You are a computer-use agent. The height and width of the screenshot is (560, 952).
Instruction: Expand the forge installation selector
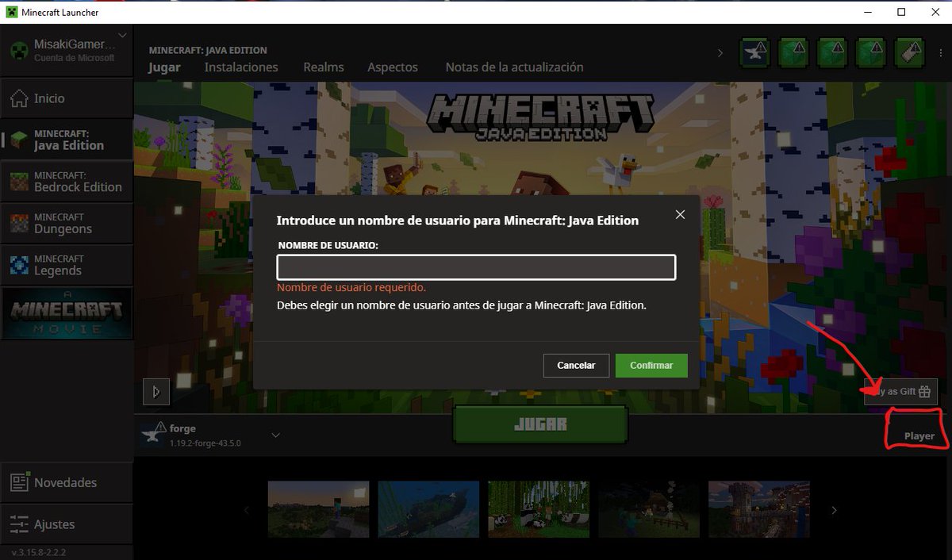tap(276, 435)
